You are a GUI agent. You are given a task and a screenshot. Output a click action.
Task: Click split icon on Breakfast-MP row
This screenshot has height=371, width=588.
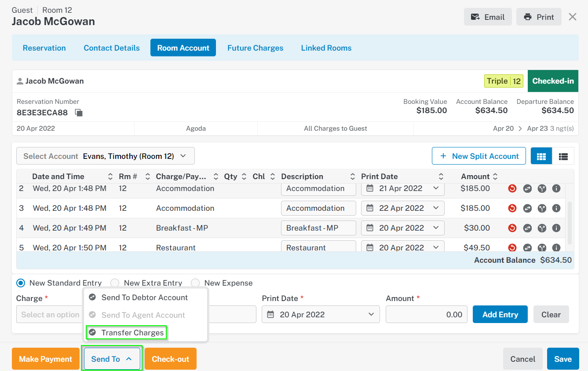pos(542,228)
